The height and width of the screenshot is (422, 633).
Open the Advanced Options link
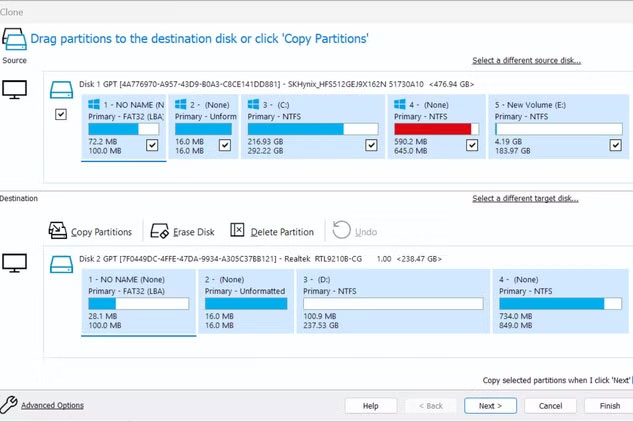(x=53, y=405)
